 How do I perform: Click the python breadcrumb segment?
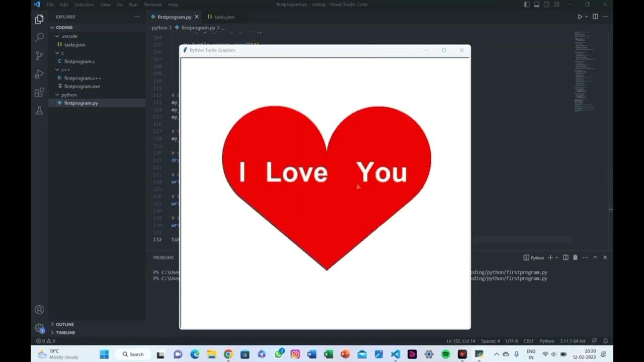(x=159, y=28)
